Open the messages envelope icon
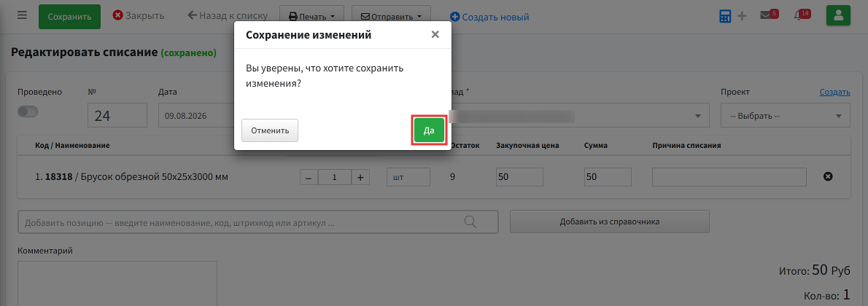This screenshot has height=306, width=868. [766, 15]
